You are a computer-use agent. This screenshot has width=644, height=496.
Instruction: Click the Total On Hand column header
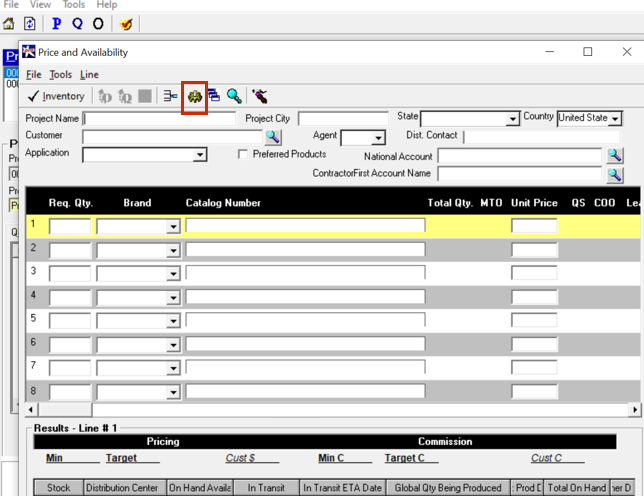(577, 488)
